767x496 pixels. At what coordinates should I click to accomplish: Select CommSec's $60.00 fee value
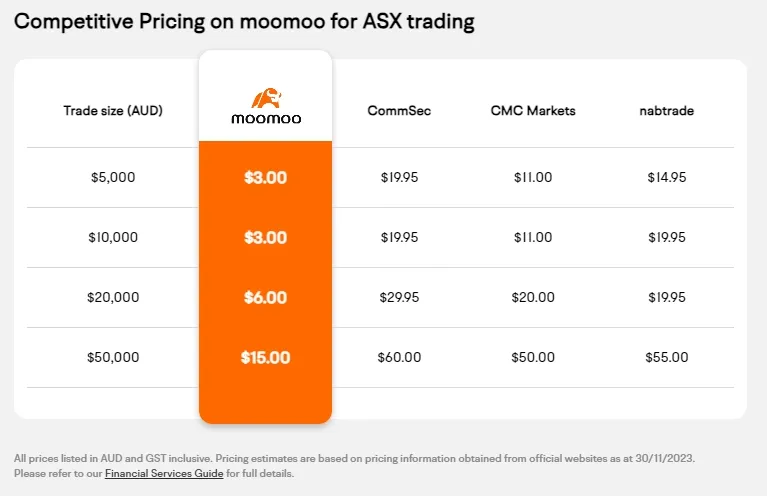point(399,357)
